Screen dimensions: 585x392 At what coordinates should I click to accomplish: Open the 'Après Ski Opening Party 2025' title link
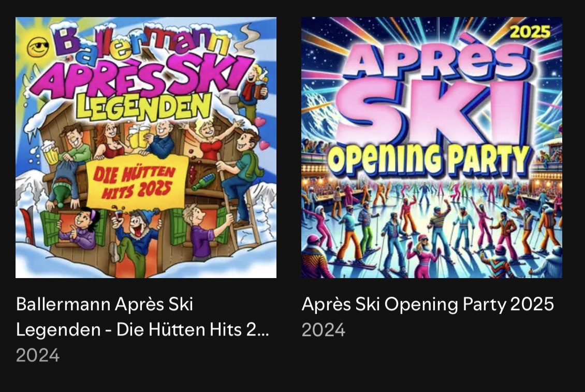(x=428, y=304)
